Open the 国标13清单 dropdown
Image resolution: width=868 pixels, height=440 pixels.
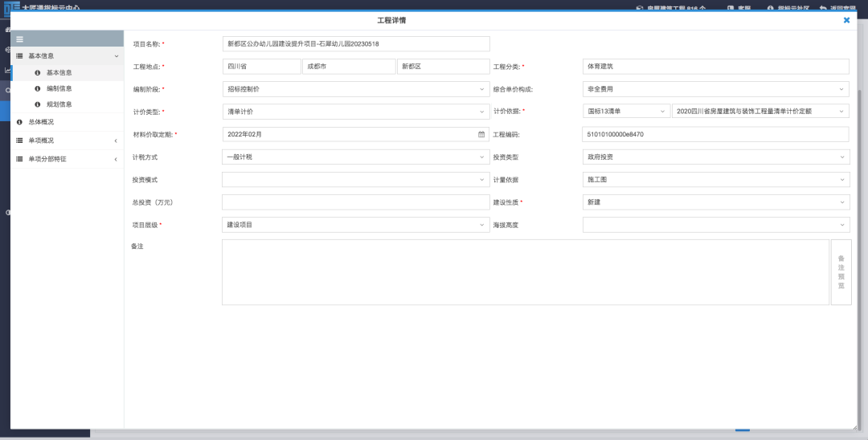click(626, 111)
